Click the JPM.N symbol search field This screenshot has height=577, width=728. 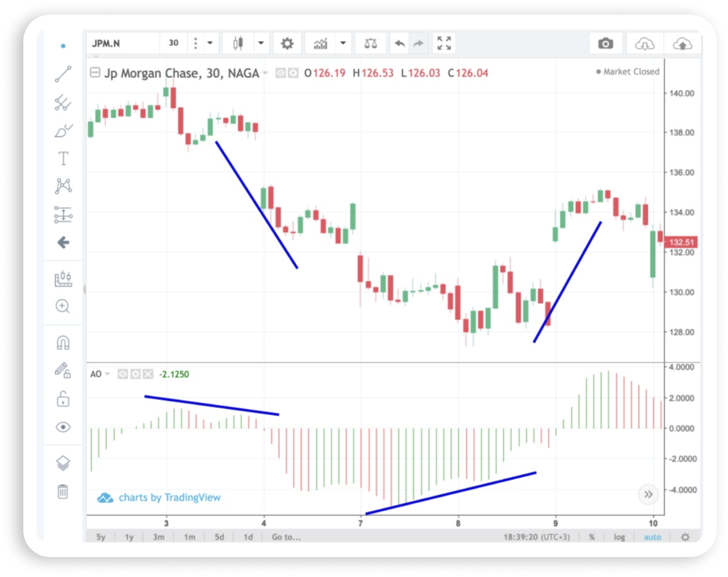(x=123, y=43)
